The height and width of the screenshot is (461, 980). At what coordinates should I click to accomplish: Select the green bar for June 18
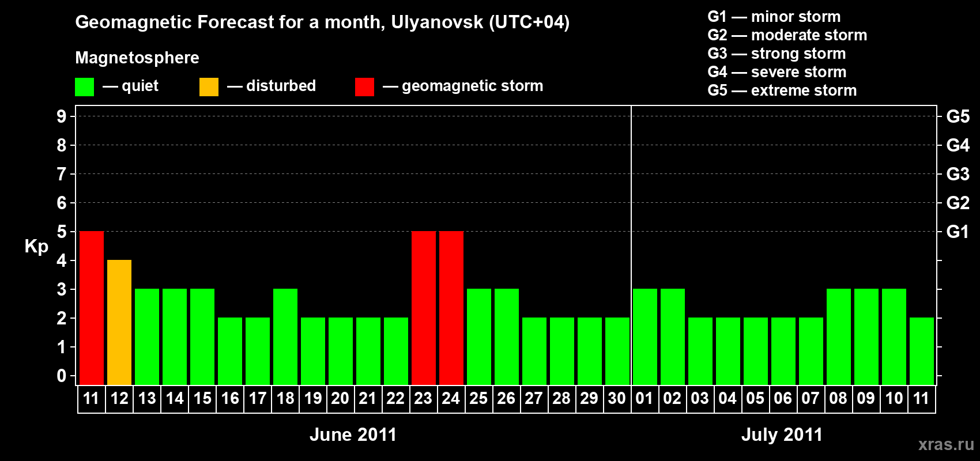click(285, 337)
